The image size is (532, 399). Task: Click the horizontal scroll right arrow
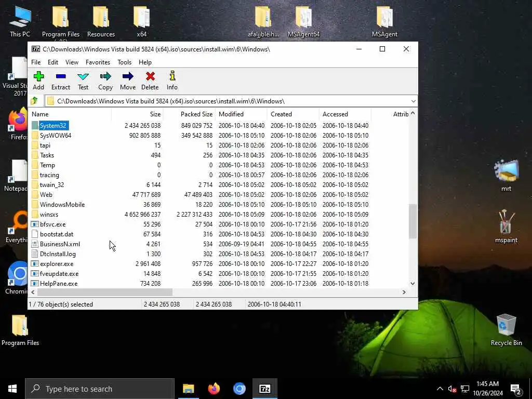point(404,292)
